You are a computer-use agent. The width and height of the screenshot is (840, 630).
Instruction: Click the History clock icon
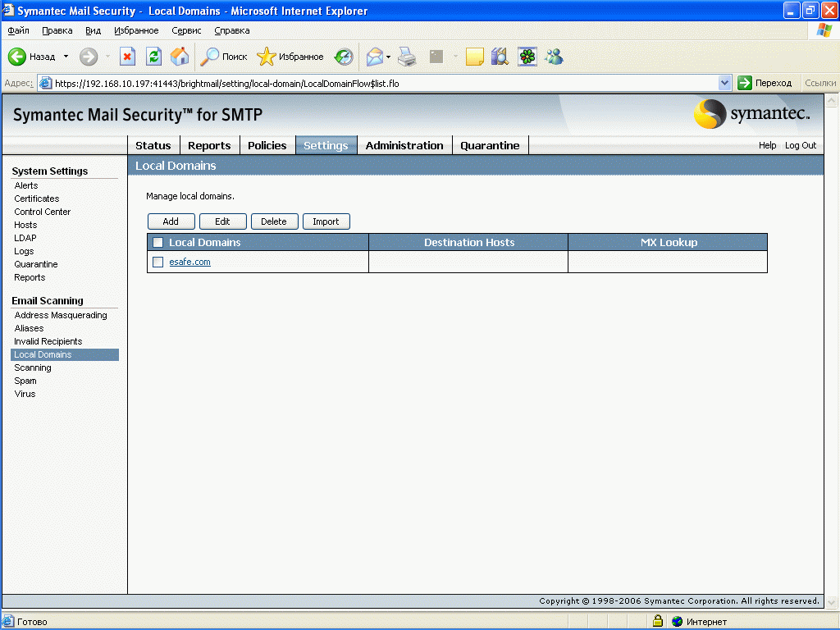click(x=344, y=57)
